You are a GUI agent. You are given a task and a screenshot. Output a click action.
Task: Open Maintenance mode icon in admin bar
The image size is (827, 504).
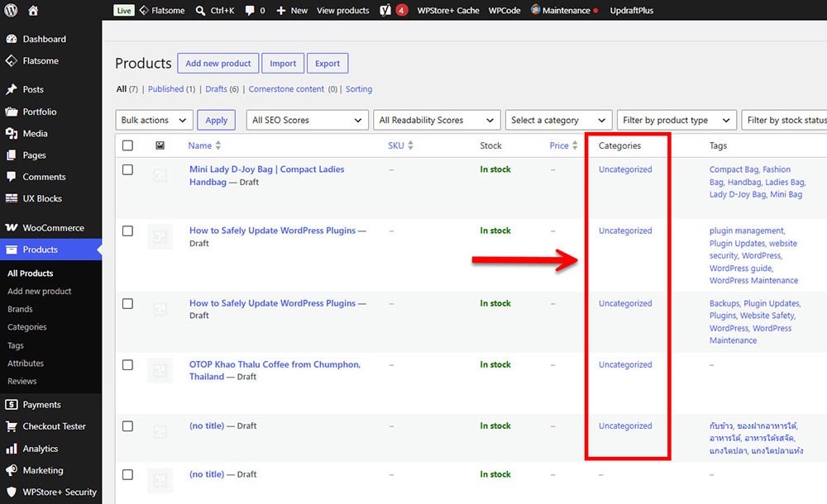[535, 9]
